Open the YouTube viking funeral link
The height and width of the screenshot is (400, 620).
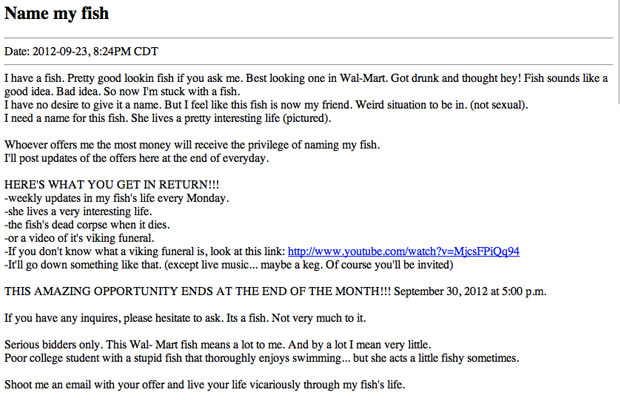[403, 251]
